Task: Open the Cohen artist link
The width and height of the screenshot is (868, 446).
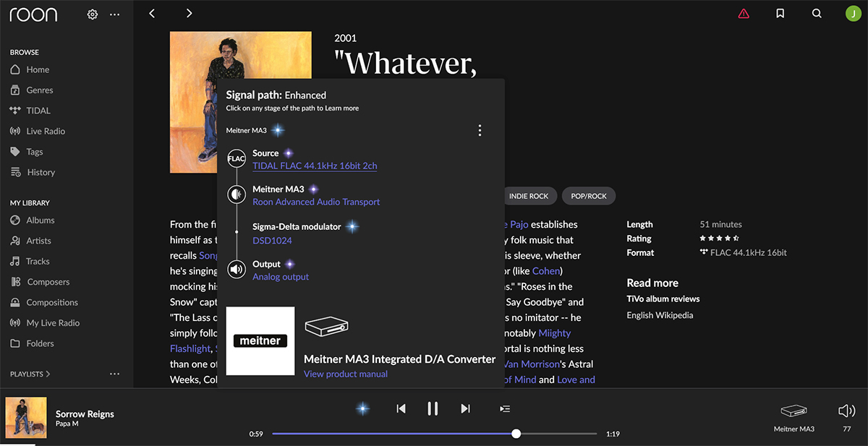Action: pyautogui.click(x=545, y=271)
